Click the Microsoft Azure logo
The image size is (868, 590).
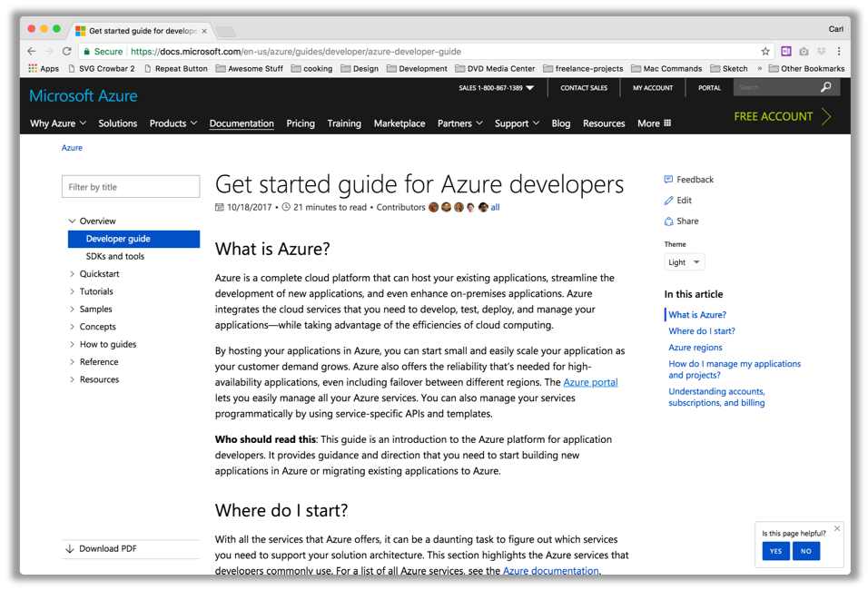pos(83,95)
